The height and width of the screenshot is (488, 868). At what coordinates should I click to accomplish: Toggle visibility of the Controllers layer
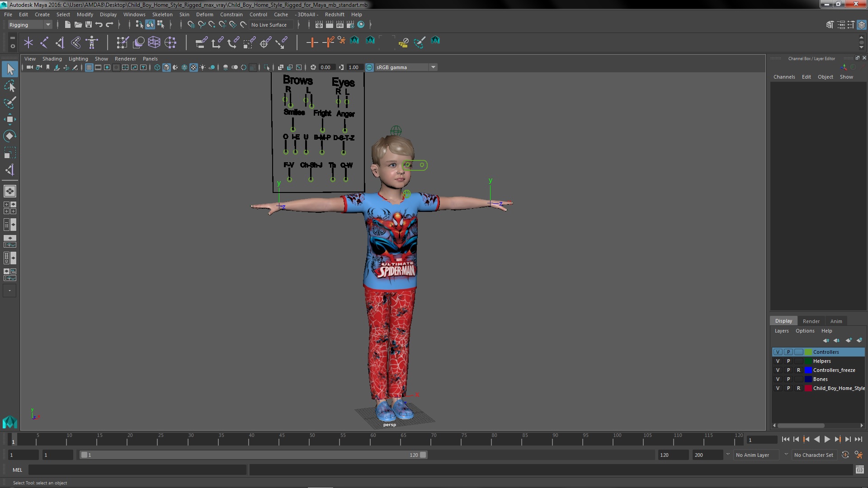[778, 352]
